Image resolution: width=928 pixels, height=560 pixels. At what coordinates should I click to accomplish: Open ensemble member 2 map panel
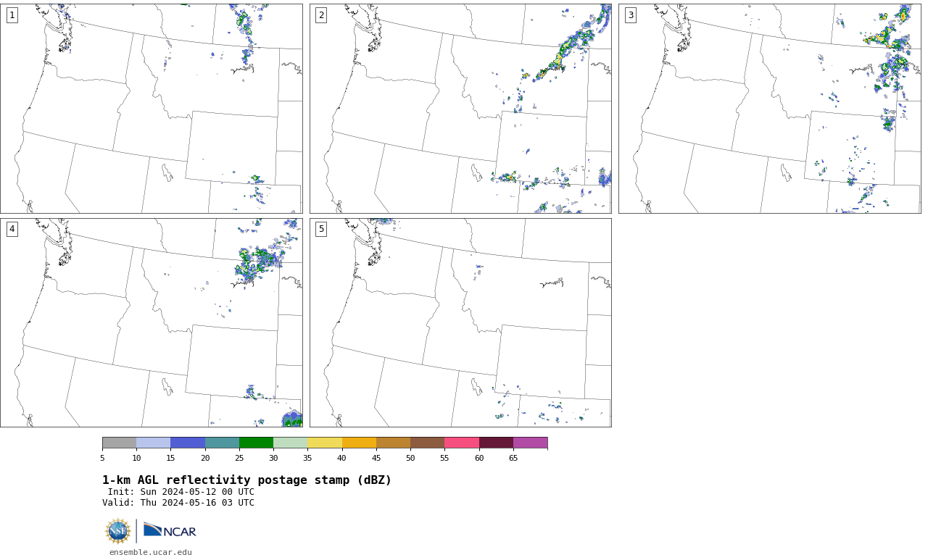pyautogui.click(x=460, y=109)
